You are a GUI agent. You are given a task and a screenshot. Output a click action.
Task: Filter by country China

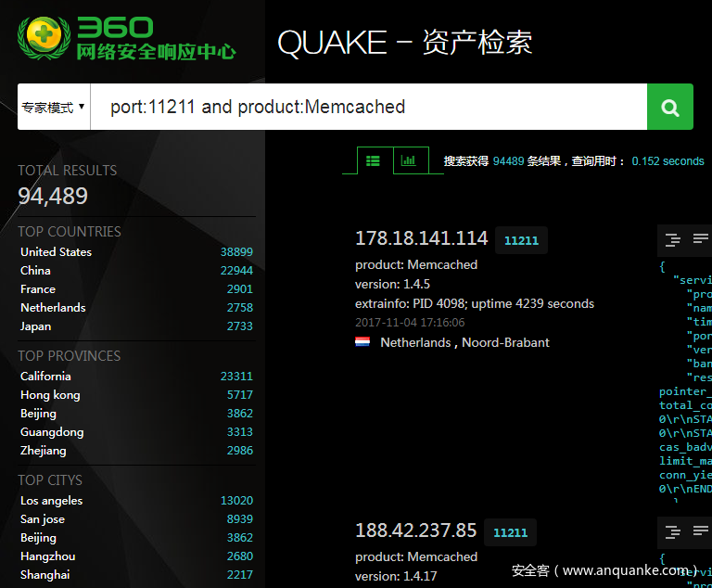35,271
